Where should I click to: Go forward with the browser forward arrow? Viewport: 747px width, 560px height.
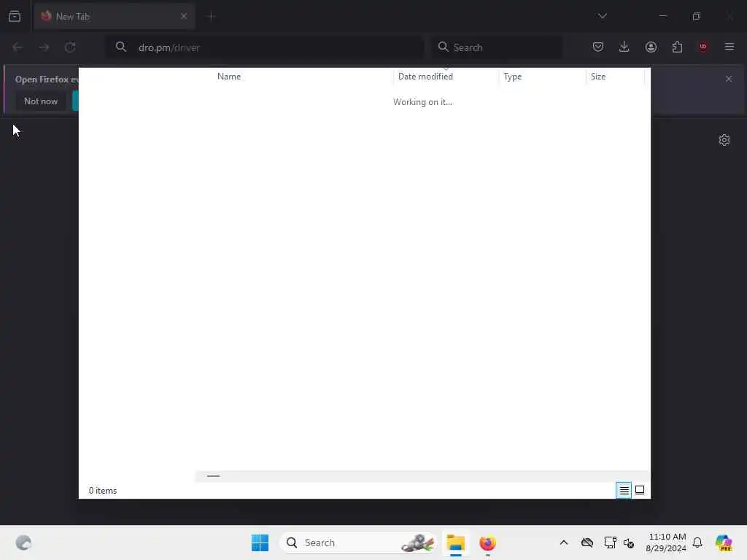coord(44,47)
